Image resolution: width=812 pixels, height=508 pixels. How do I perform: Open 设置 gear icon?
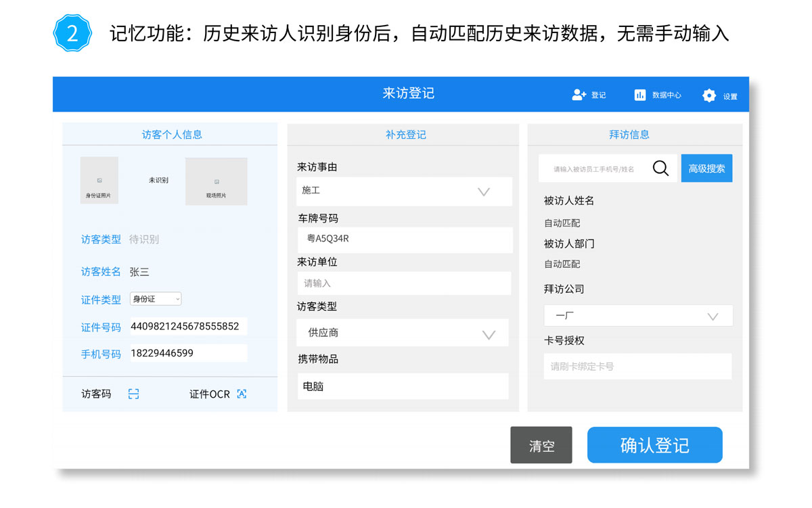click(x=708, y=96)
